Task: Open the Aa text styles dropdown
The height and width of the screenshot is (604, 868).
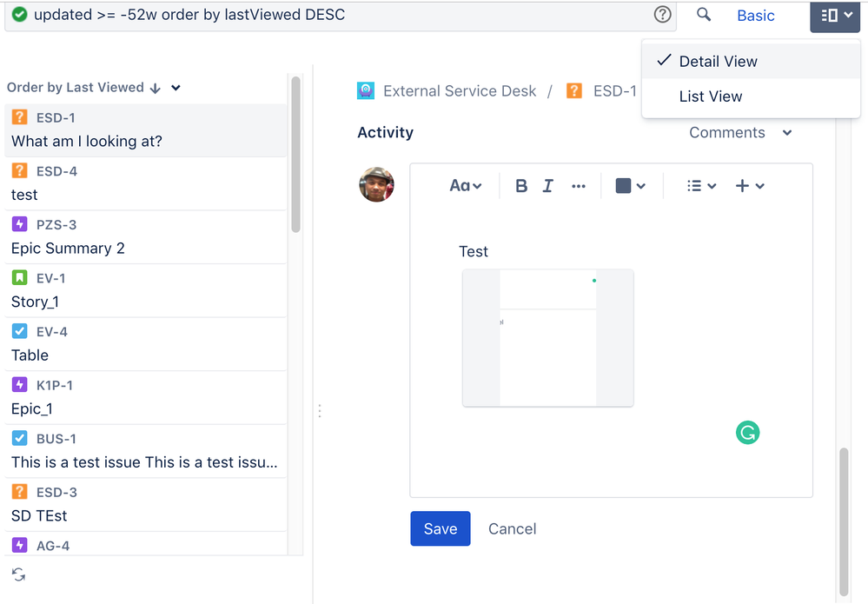Action: pyautogui.click(x=466, y=185)
